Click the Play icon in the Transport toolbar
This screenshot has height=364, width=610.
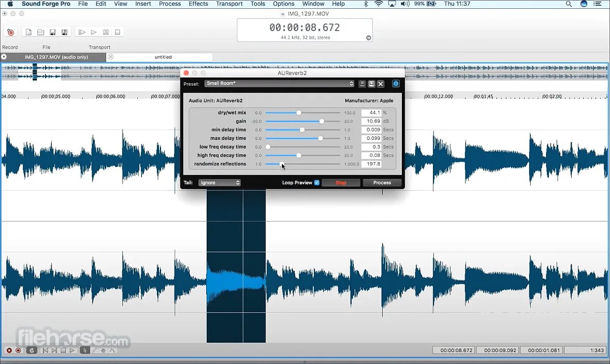click(x=94, y=32)
